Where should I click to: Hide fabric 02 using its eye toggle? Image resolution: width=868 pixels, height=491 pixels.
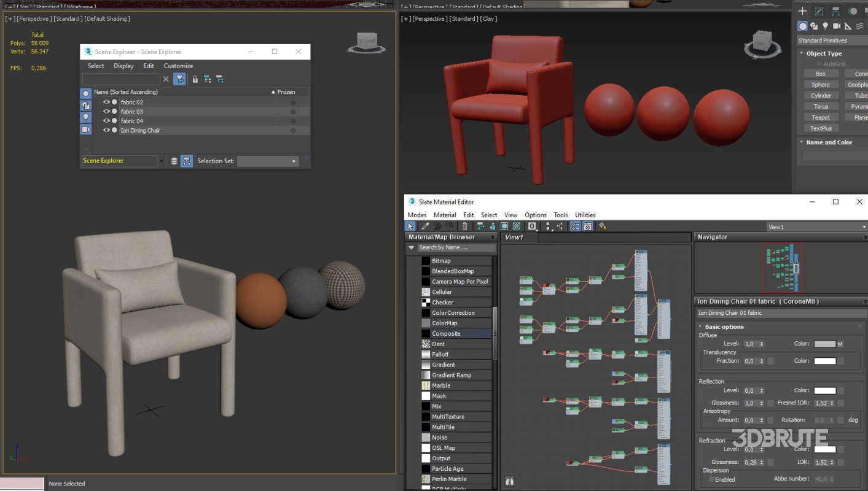tap(106, 102)
